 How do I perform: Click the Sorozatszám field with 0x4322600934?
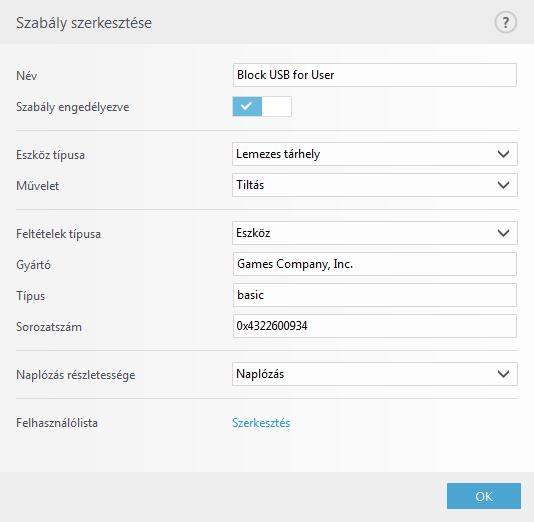(x=375, y=326)
